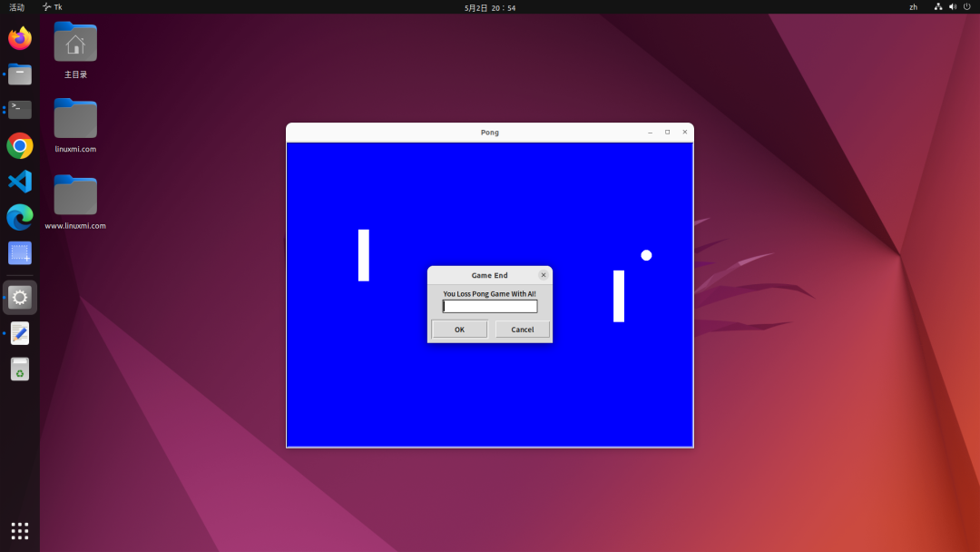This screenshot has width=980, height=552.
Task: Click the left Pong paddle
Action: coord(364,255)
